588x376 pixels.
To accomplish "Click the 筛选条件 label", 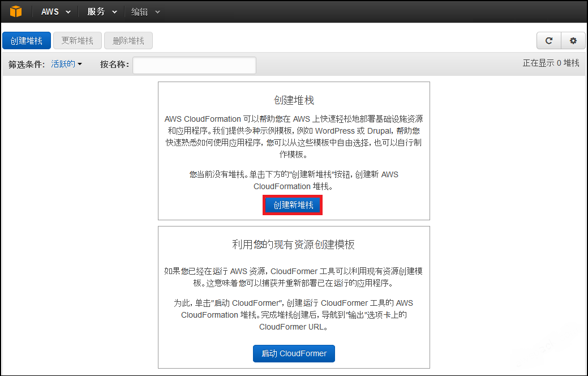I will coord(27,65).
